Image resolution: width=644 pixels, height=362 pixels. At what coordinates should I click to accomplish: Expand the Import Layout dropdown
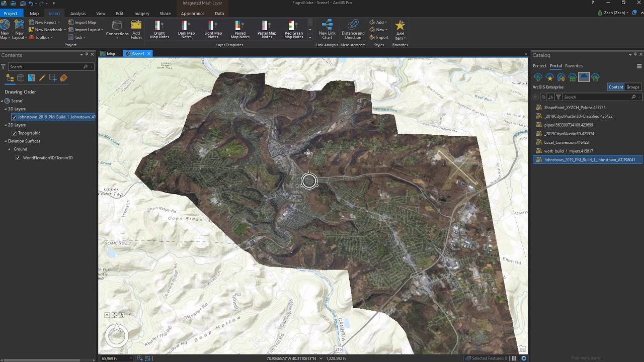click(x=102, y=30)
